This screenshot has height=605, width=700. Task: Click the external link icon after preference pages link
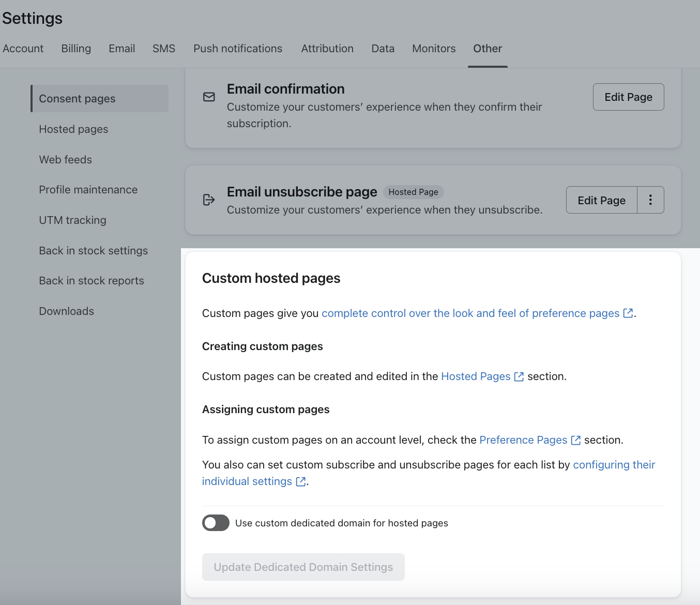click(x=628, y=313)
